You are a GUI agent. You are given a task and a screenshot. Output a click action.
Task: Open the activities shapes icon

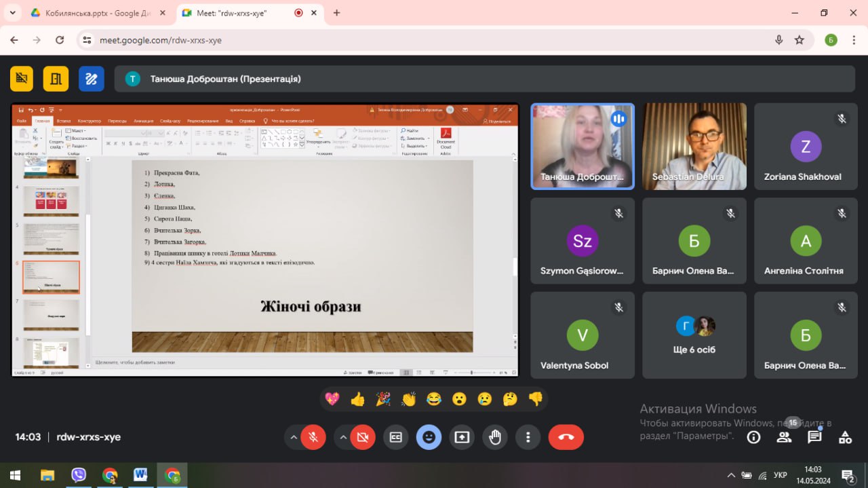(845, 437)
